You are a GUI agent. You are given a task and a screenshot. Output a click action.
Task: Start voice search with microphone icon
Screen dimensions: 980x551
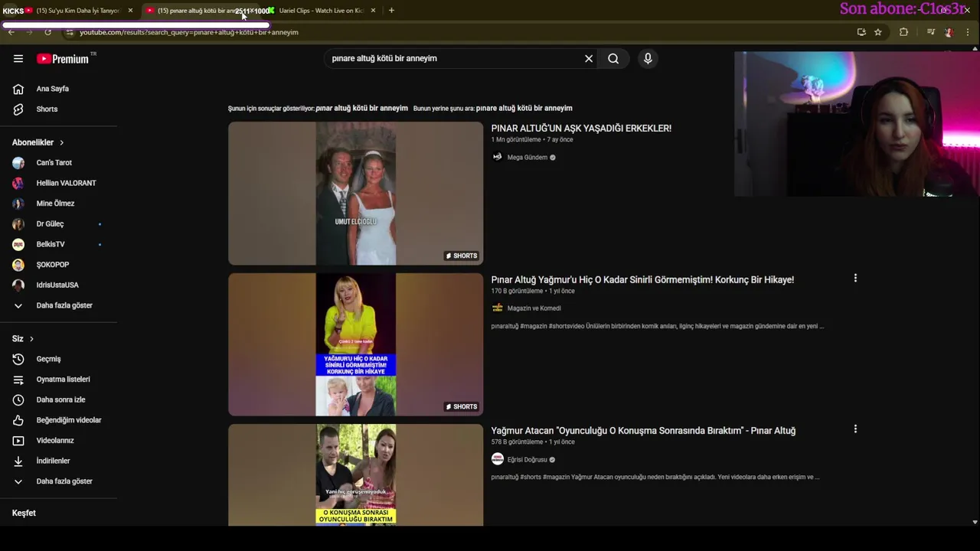click(x=648, y=58)
